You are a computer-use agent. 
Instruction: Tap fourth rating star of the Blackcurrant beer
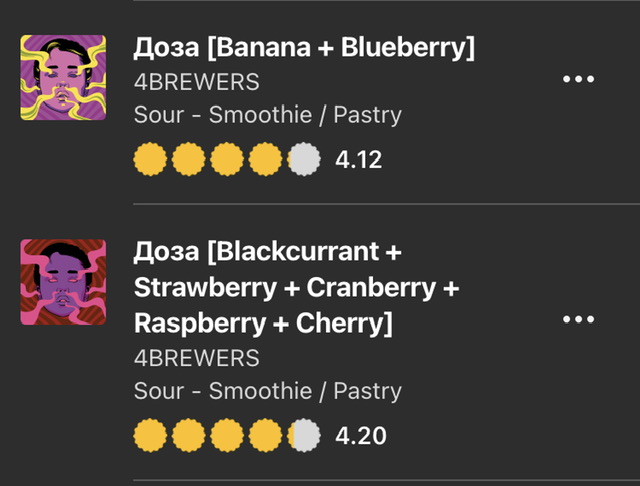(266, 436)
